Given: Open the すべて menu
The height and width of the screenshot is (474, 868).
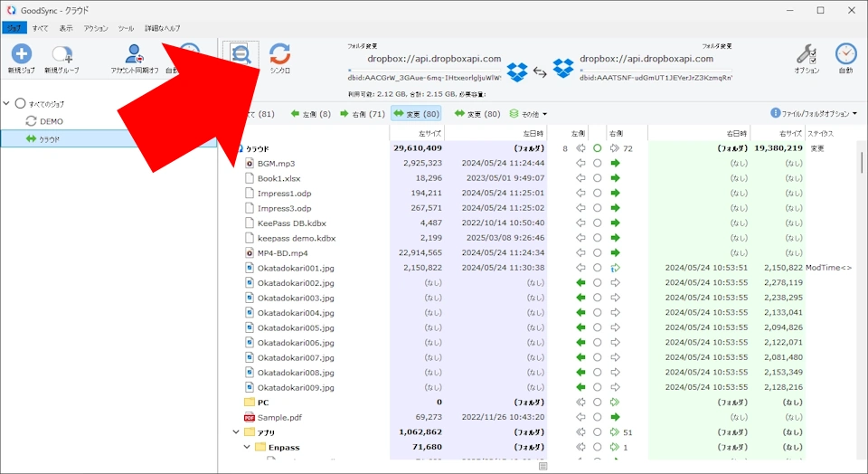Looking at the screenshot, I should [x=40, y=28].
